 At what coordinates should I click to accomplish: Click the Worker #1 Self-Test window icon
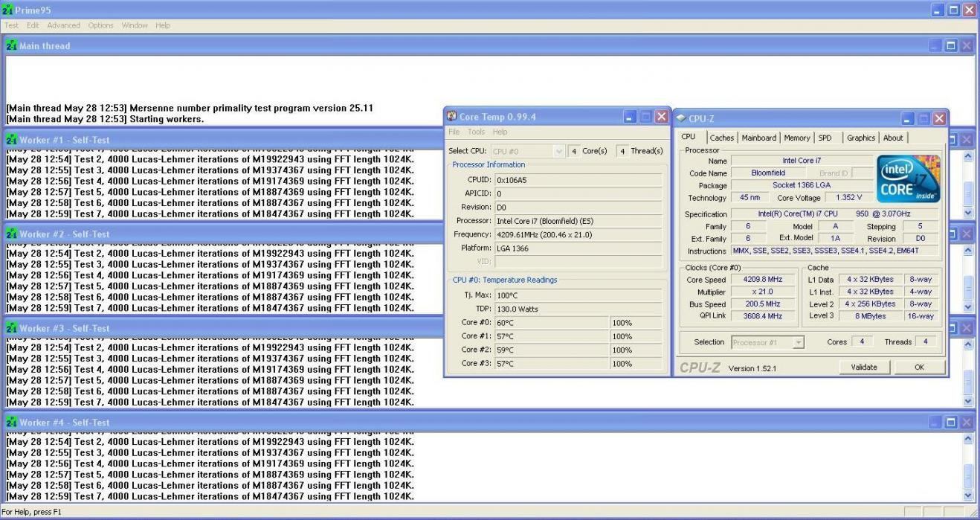11,140
